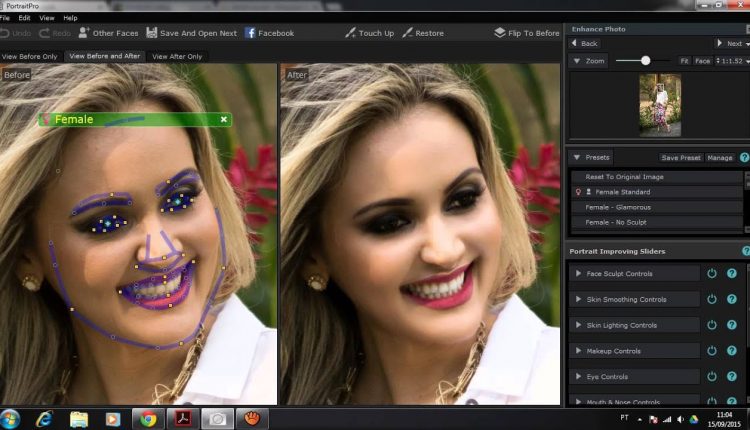This screenshot has height=430, width=750.
Task: Collapse the Zoom section triangle
Action: (576, 61)
